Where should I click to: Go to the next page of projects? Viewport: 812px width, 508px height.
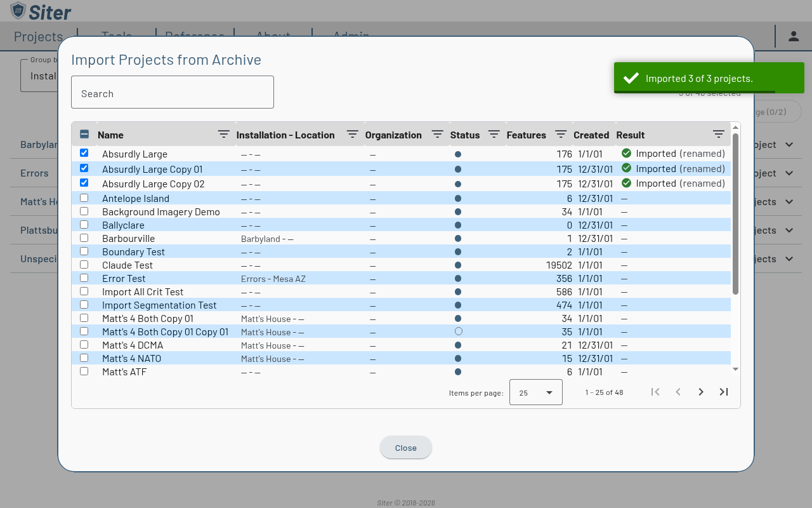point(701,392)
